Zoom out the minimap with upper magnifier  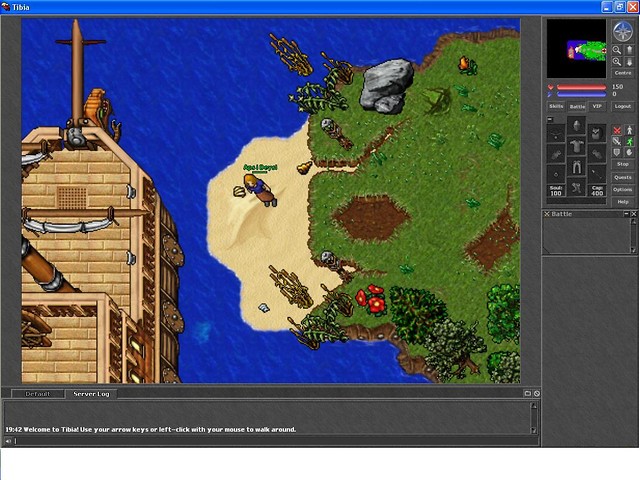point(617,50)
